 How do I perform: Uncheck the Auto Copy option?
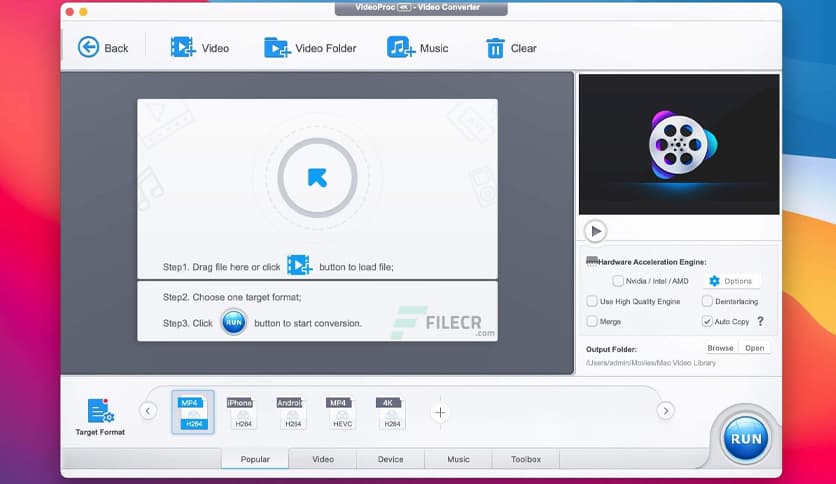(707, 321)
